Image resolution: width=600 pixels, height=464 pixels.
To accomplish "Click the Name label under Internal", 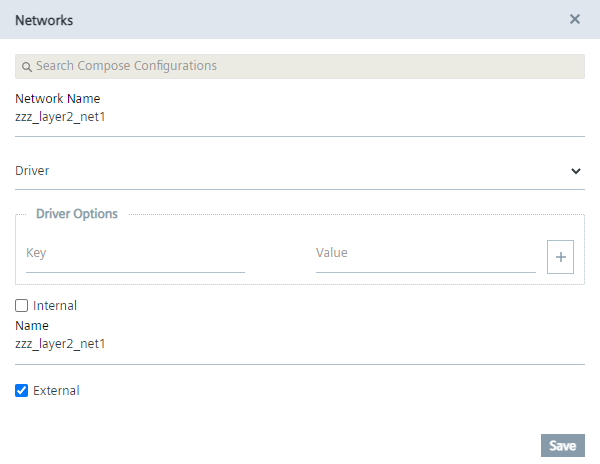I will [x=32, y=326].
